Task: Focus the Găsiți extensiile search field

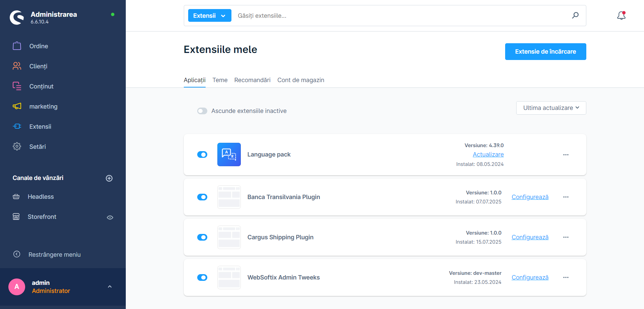Action: [x=399, y=16]
